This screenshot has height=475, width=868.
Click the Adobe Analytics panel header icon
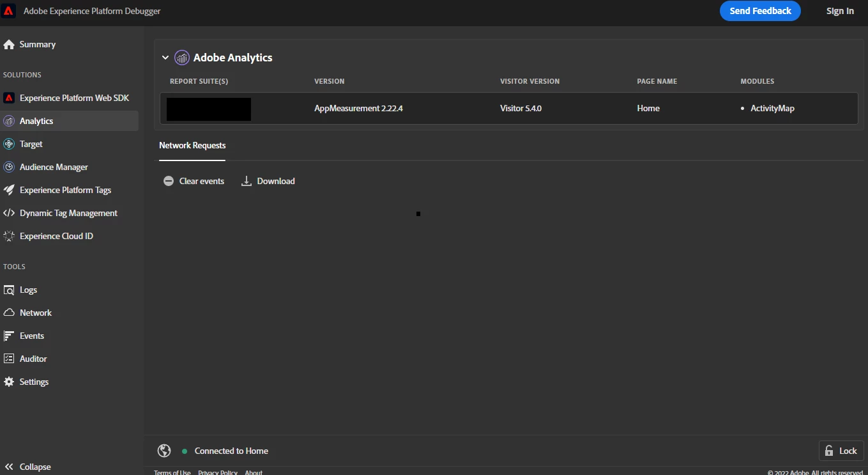[182, 58]
